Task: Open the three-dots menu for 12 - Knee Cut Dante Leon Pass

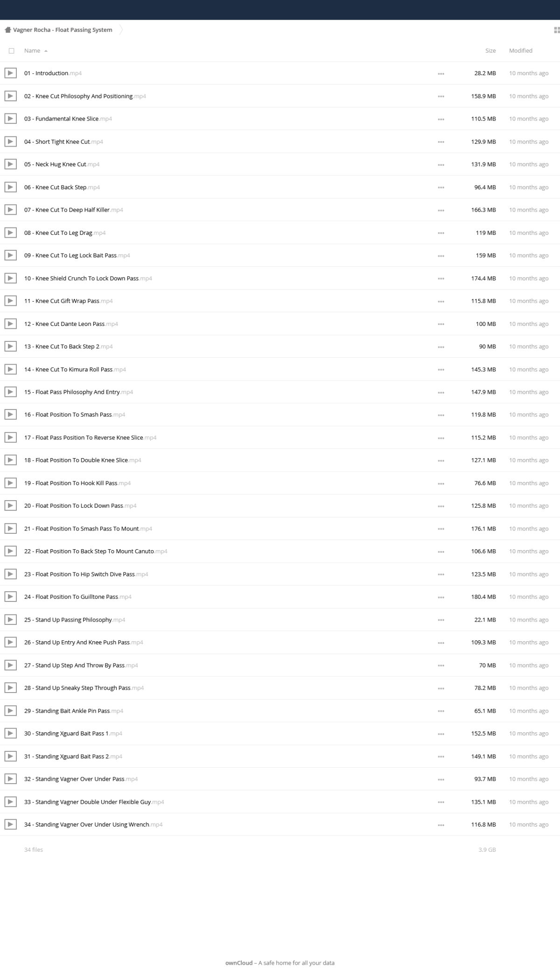Action: click(441, 324)
